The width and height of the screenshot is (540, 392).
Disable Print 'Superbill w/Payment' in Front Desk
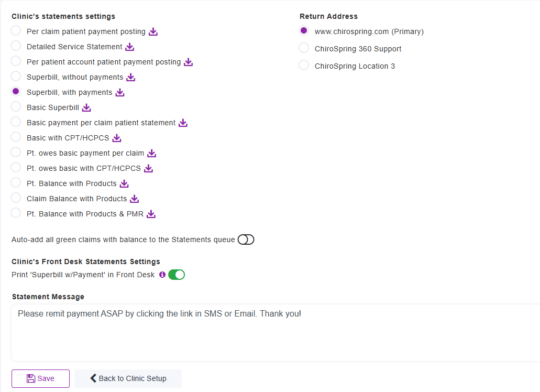click(x=177, y=275)
